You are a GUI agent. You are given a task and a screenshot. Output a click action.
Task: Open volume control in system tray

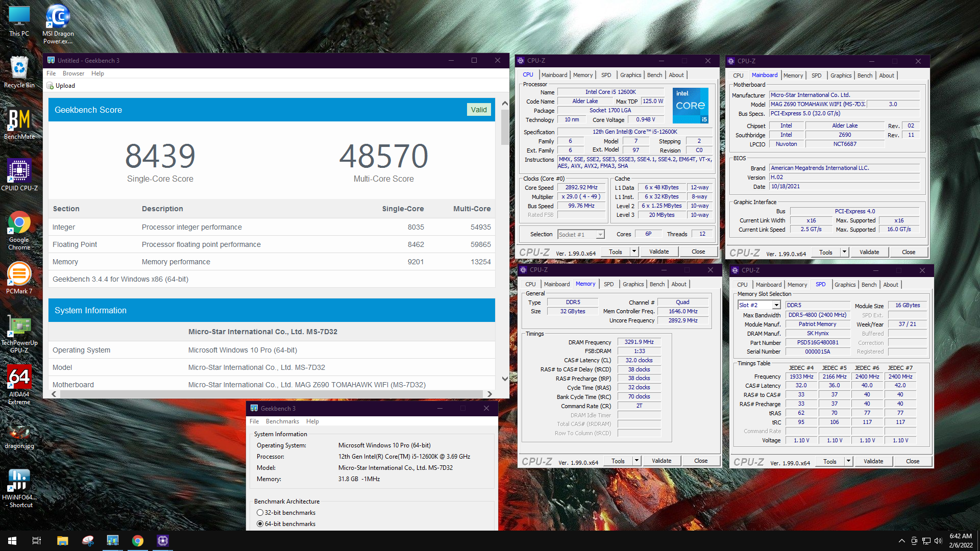(938, 541)
